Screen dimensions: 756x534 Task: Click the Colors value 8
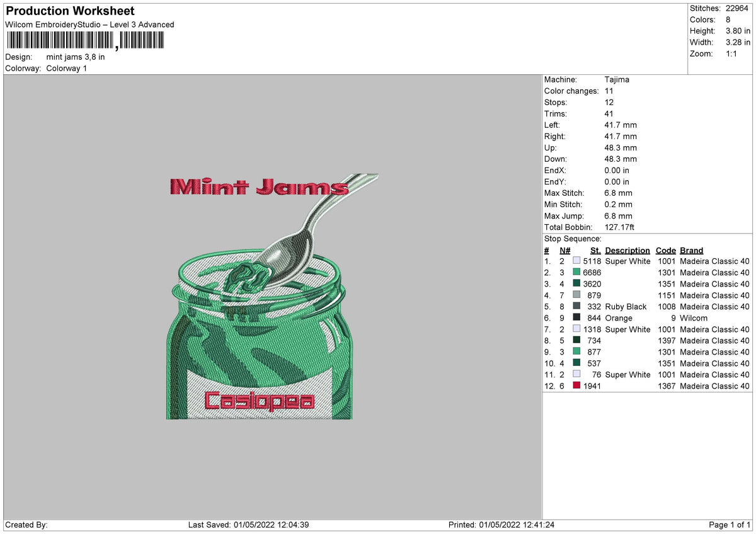tap(728, 20)
